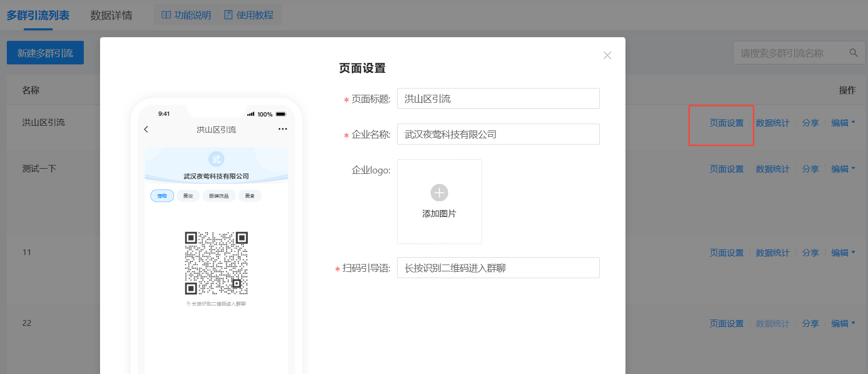The height and width of the screenshot is (374, 868).
Task: Select the 宠物 tag in phone preview
Action: coord(162,196)
